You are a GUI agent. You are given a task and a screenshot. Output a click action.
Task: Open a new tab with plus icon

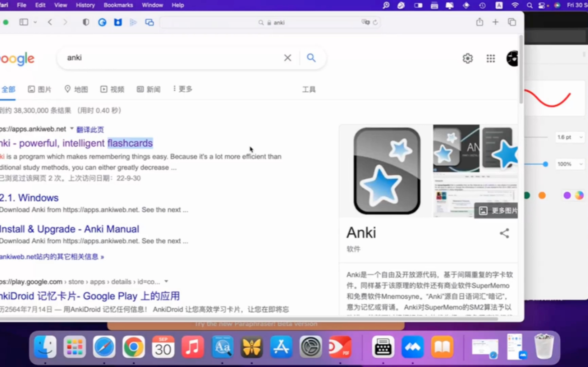[x=496, y=22]
